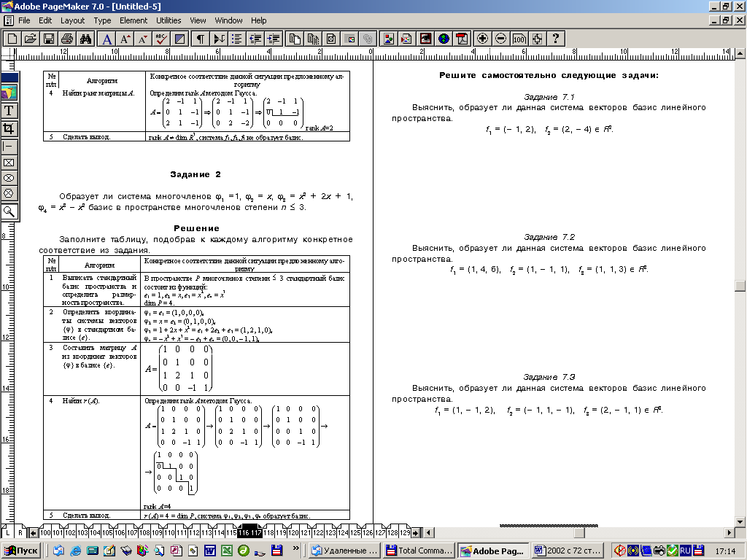This screenshot has width=747, height=560.
Task: Go to page 118 tab
Action: pyautogui.click(x=268, y=532)
